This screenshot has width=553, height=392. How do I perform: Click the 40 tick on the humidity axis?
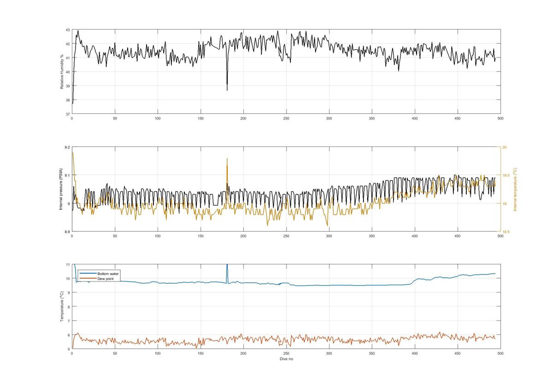[x=68, y=72]
